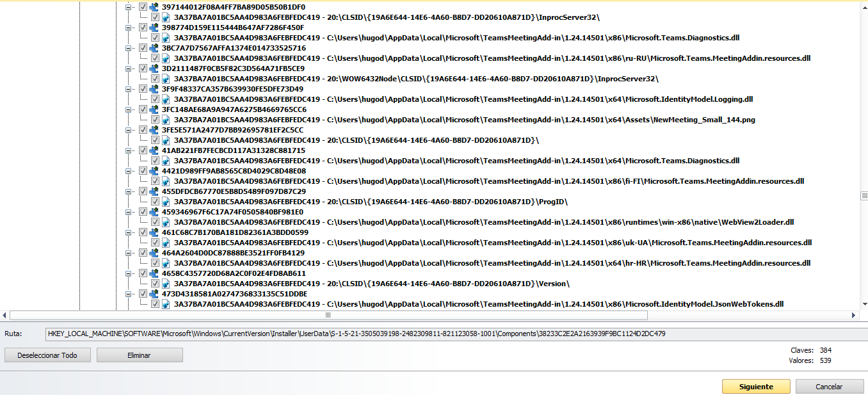Click the value icon for Microsoft.IdentityModel.Logging.dll entry

pyautogui.click(x=166, y=99)
